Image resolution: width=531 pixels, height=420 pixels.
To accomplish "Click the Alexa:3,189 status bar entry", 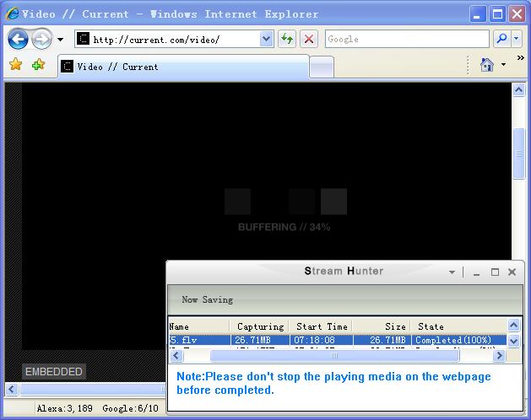I will pyautogui.click(x=65, y=408).
